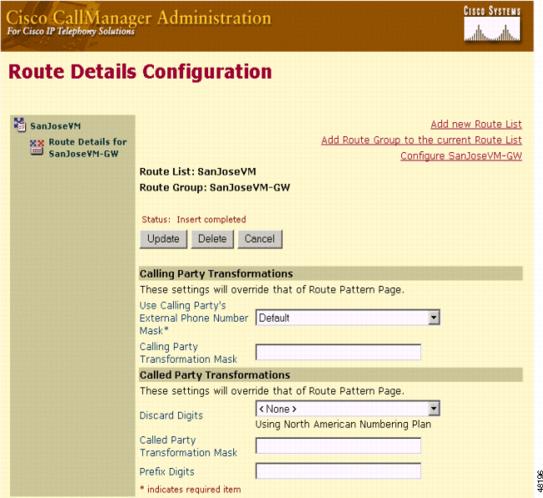543x498 pixels.
Task: Click the Cancel button
Action: [260, 239]
